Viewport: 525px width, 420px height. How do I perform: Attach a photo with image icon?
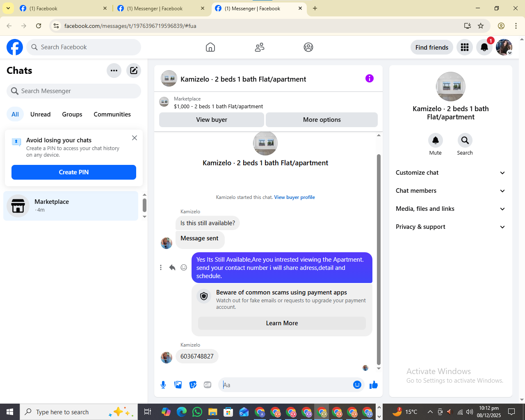[x=178, y=385]
